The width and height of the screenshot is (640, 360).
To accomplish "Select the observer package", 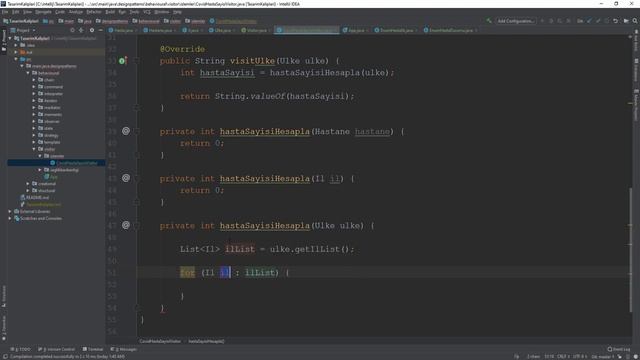I will tap(52, 122).
